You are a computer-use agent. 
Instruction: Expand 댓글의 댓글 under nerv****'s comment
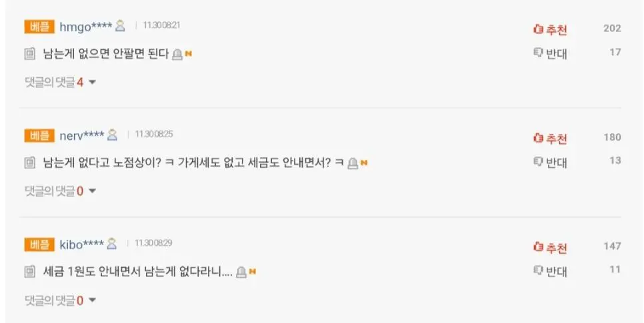[x=60, y=191]
